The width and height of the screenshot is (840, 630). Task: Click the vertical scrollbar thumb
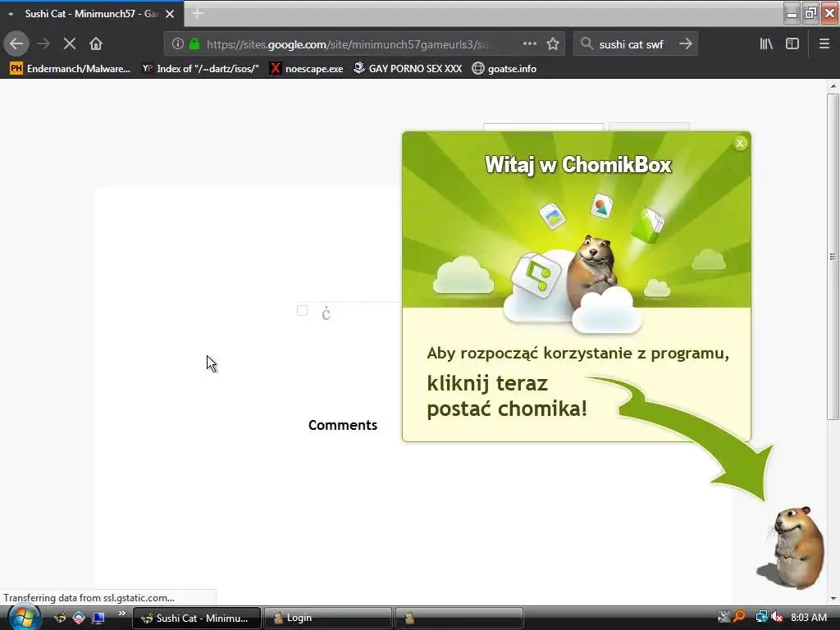833,257
